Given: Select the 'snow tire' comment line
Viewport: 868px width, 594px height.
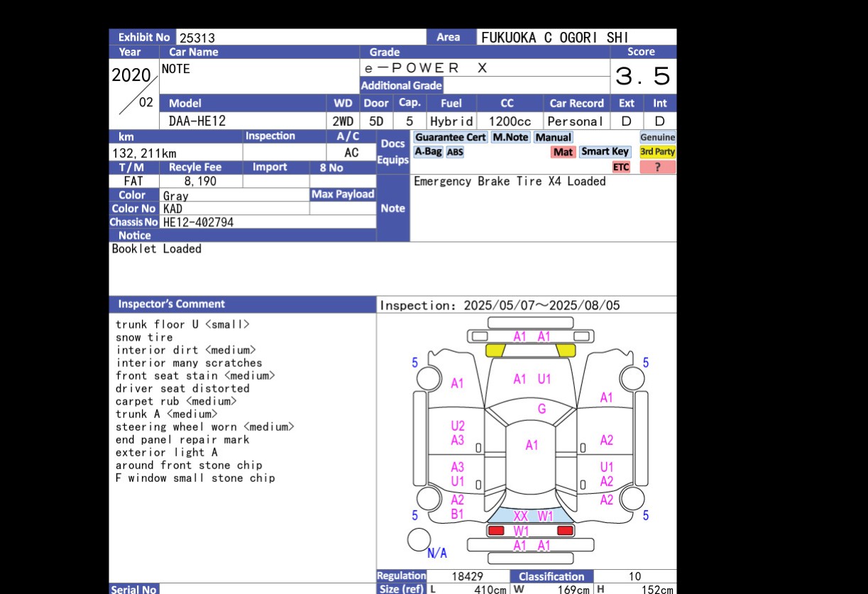Looking at the screenshot, I should coord(145,337).
